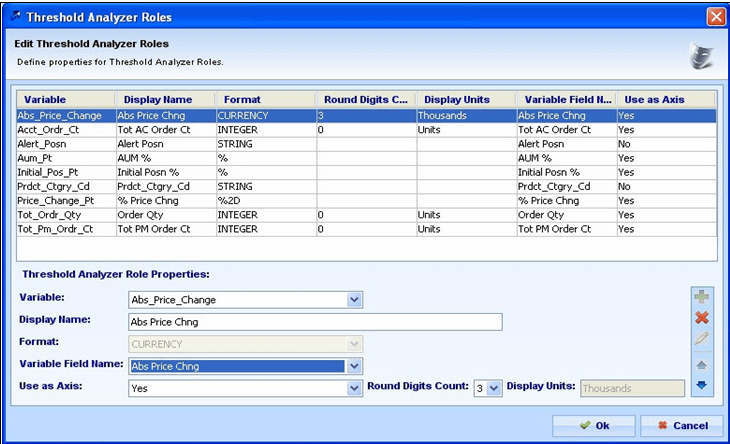Click 'Units' in the Tot_Ordr_Qty row

[466, 215]
